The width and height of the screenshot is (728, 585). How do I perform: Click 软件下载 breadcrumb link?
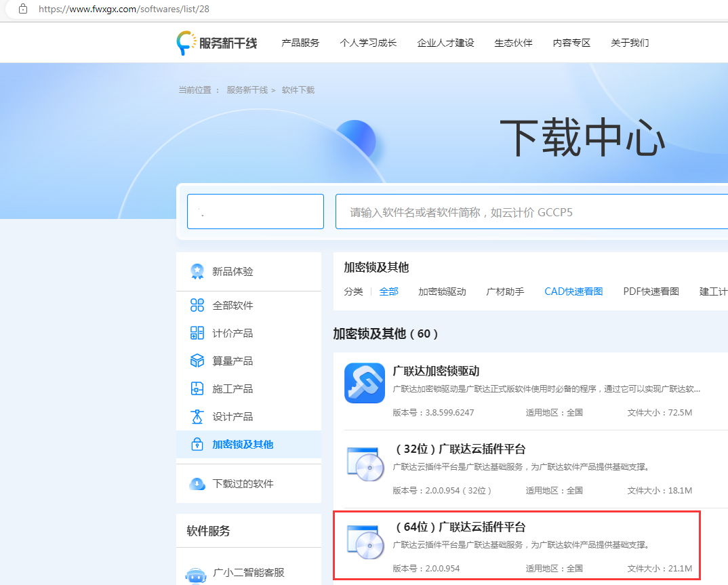298,90
